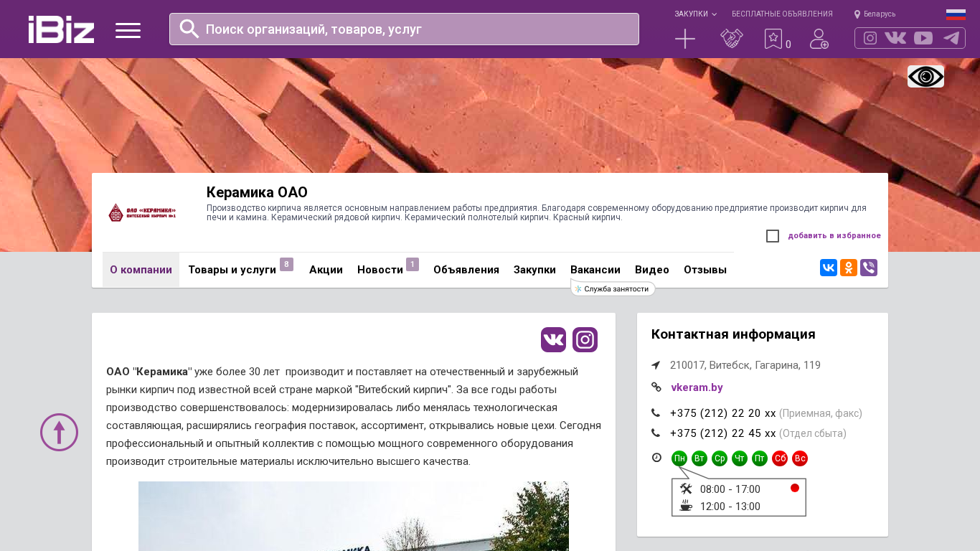Image resolution: width=980 pixels, height=551 pixels.
Task: Click lunch break 12:00 - 13:00
Action: (730, 507)
